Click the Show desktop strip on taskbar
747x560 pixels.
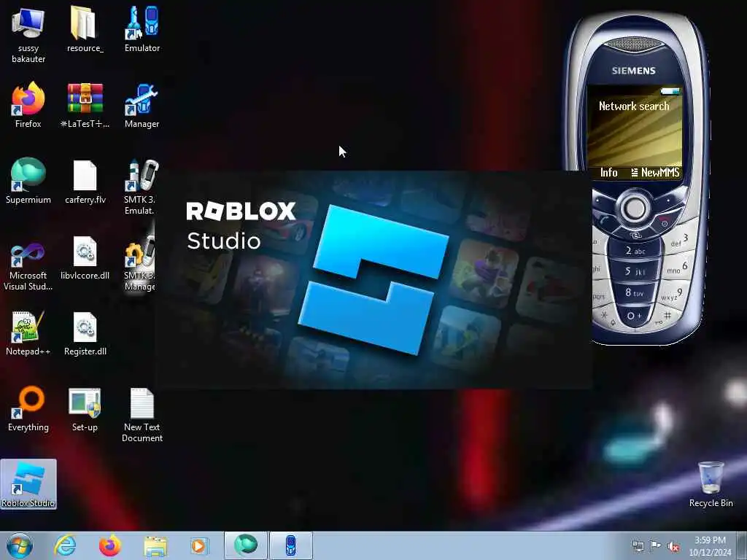[742, 545]
